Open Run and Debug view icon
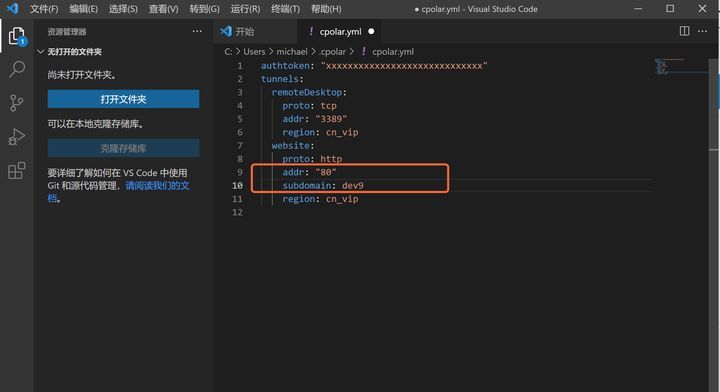The width and height of the screenshot is (720, 392). click(17, 137)
